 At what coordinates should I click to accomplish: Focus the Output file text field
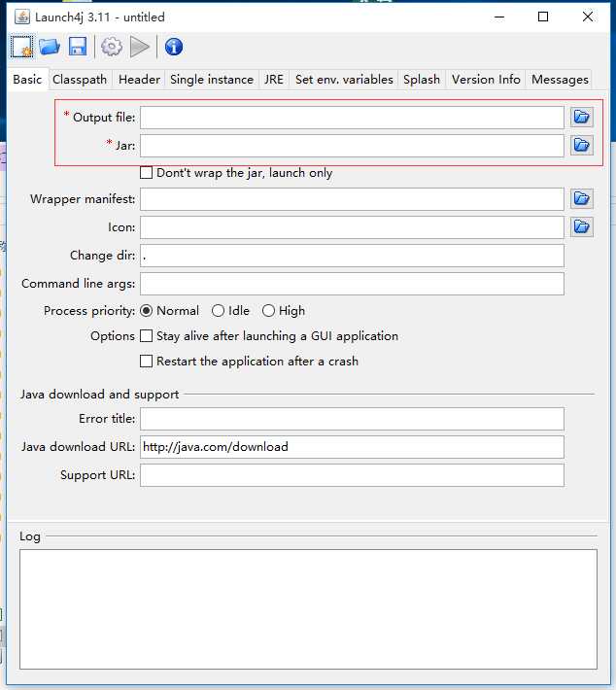point(352,118)
